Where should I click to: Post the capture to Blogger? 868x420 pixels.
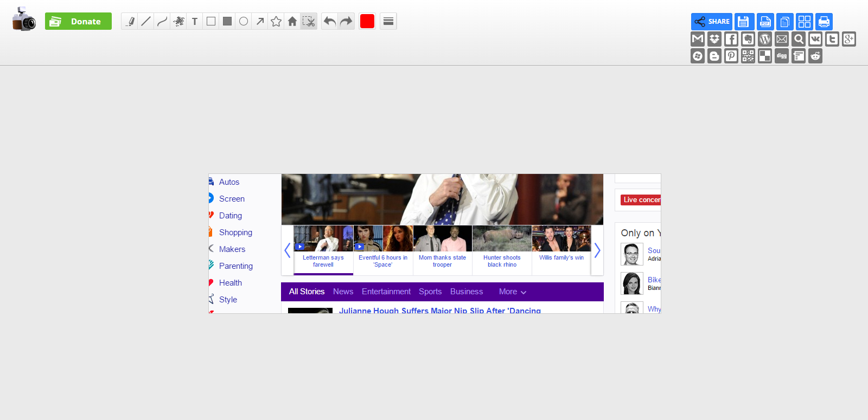[714, 56]
